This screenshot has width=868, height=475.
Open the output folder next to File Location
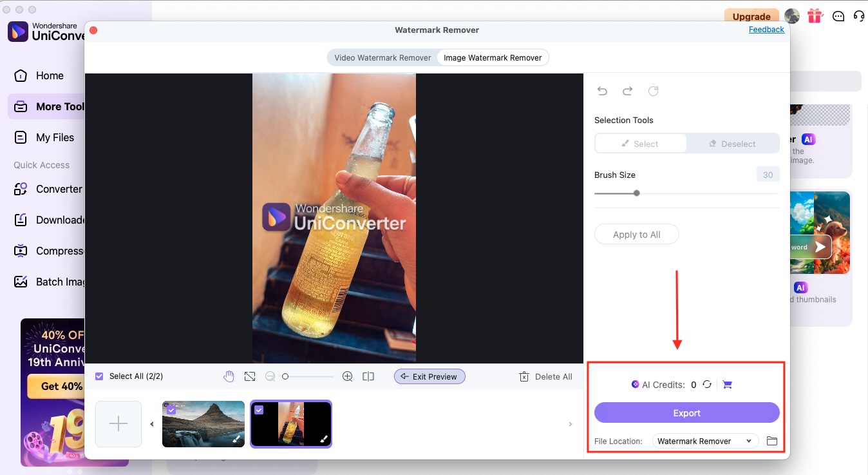(772, 441)
